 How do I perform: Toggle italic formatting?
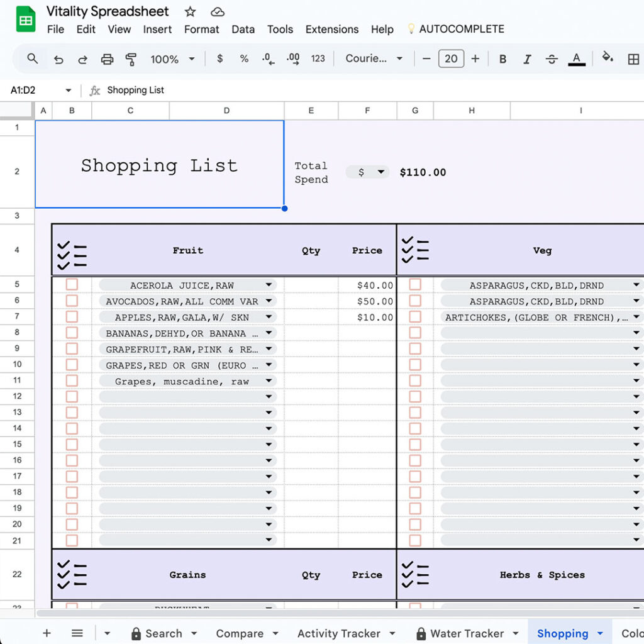(x=527, y=59)
